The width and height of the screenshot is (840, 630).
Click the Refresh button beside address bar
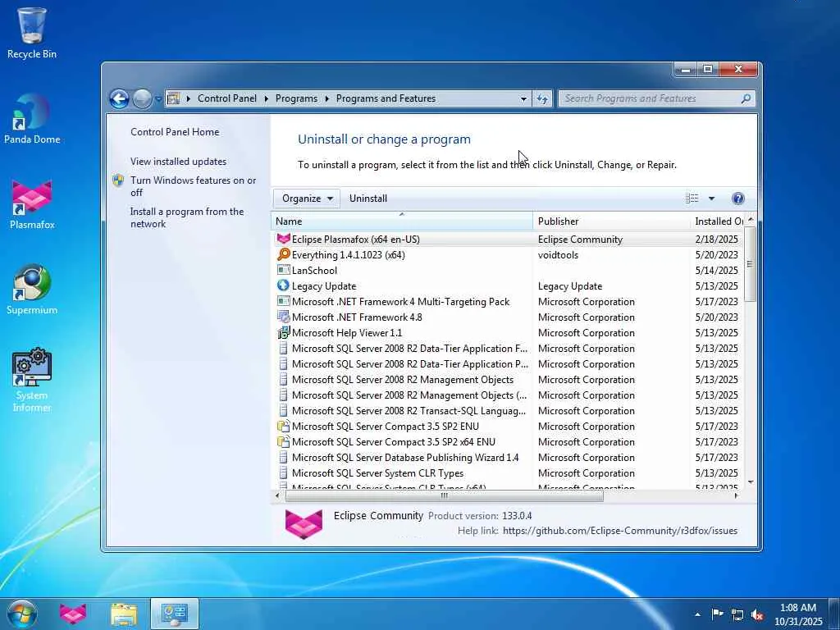coord(542,98)
